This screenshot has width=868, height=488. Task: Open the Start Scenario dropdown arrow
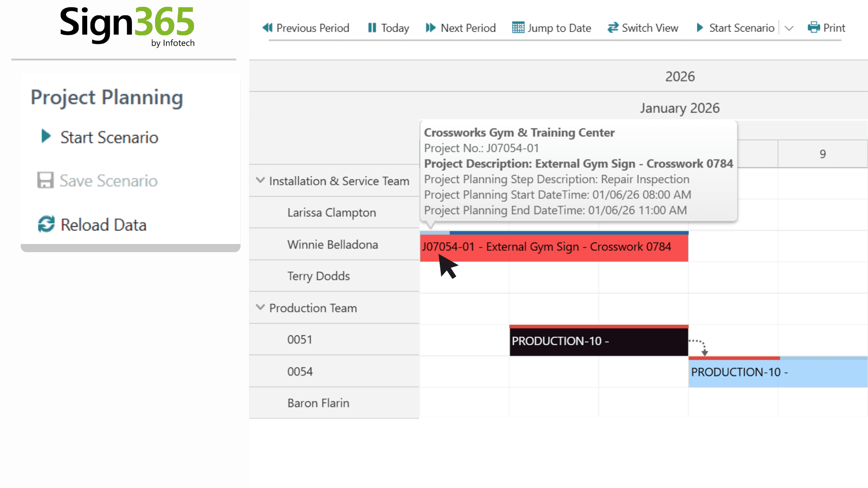789,28
